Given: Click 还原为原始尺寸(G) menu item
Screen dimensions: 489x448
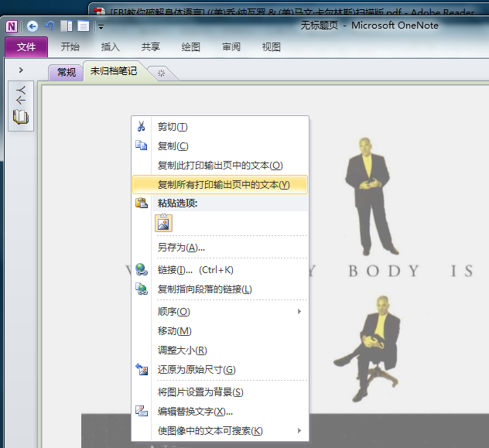Looking at the screenshot, I should tap(196, 370).
